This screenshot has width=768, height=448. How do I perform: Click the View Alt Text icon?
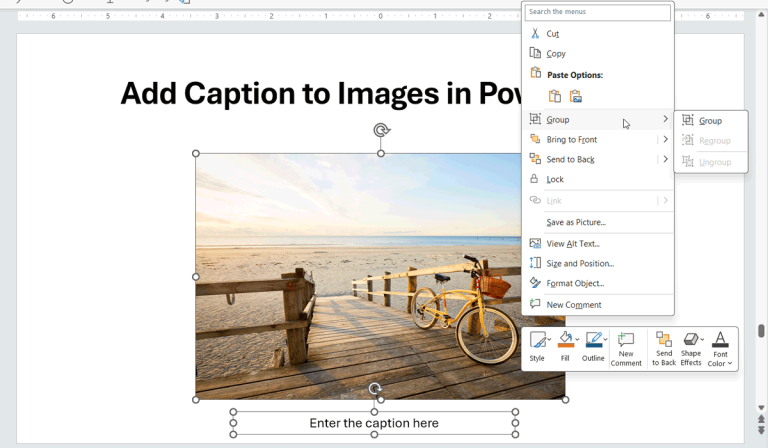point(535,243)
